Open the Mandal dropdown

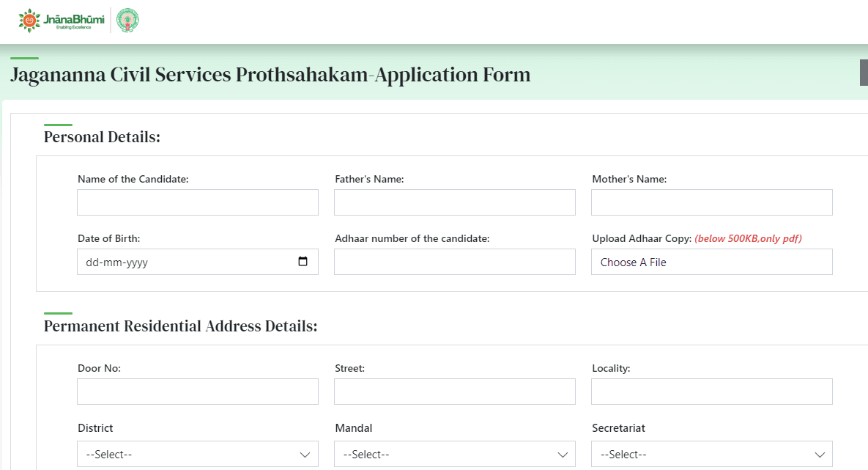[x=454, y=454]
